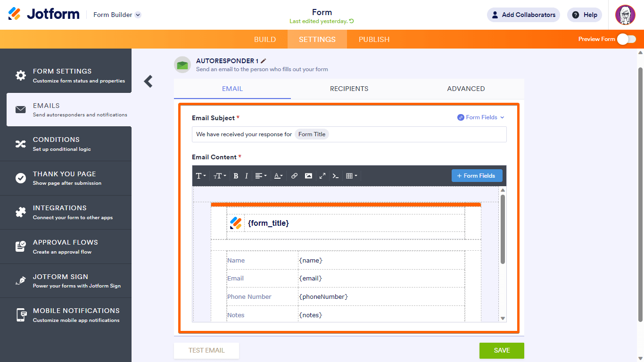Open Integrations puzzle icon
644x362 pixels.
click(x=21, y=212)
